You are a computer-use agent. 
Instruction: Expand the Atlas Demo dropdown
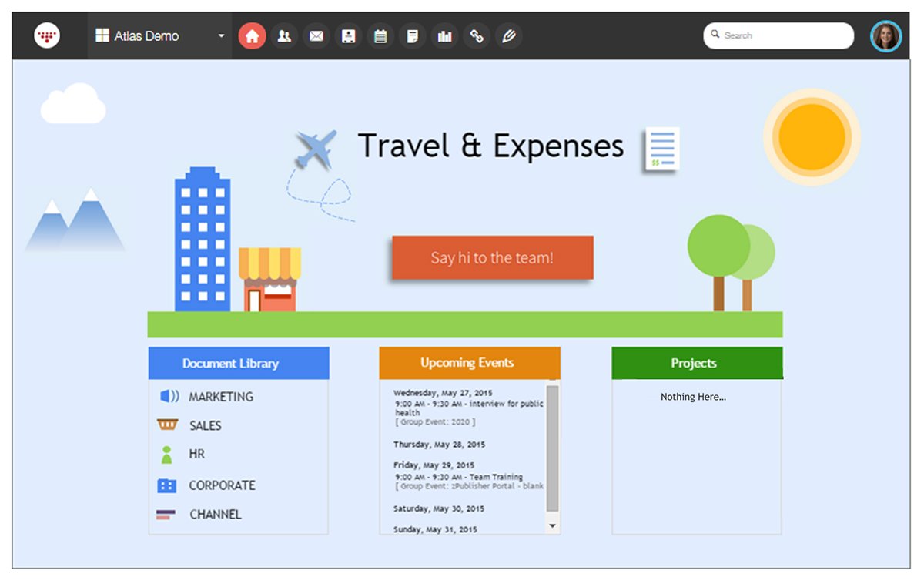[220, 35]
